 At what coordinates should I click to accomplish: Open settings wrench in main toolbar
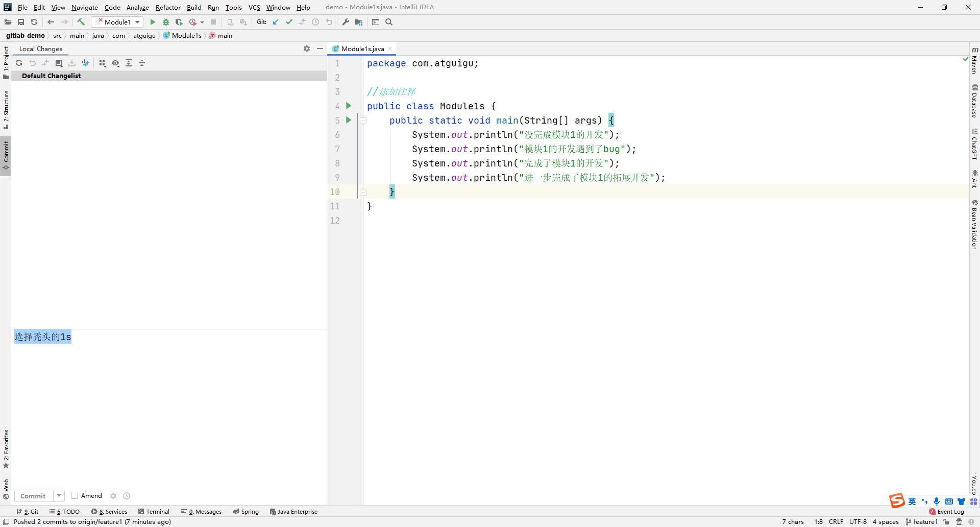(x=346, y=22)
